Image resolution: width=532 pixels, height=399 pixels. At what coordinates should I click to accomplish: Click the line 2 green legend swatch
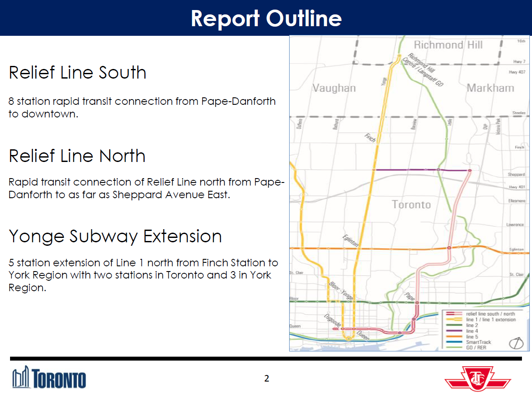tap(454, 325)
